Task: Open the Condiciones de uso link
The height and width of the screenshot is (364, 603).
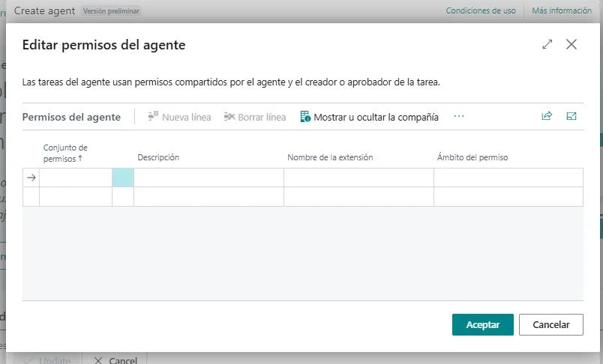Action: click(x=481, y=10)
